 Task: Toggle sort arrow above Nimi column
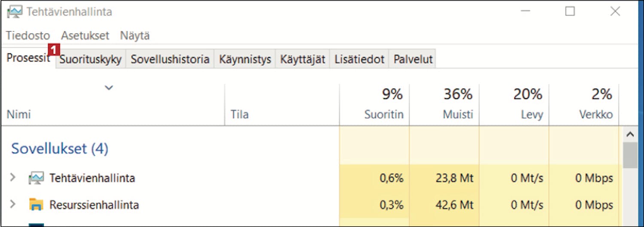pos(109,88)
